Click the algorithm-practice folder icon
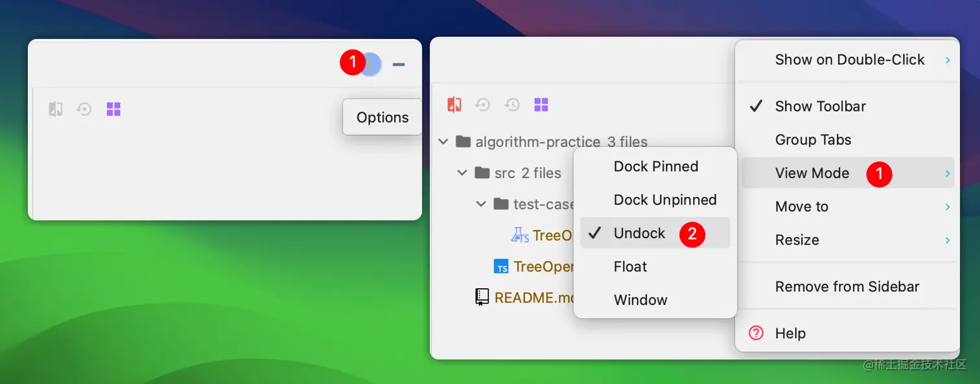The width and height of the screenshot is (980, 384). 463,141
